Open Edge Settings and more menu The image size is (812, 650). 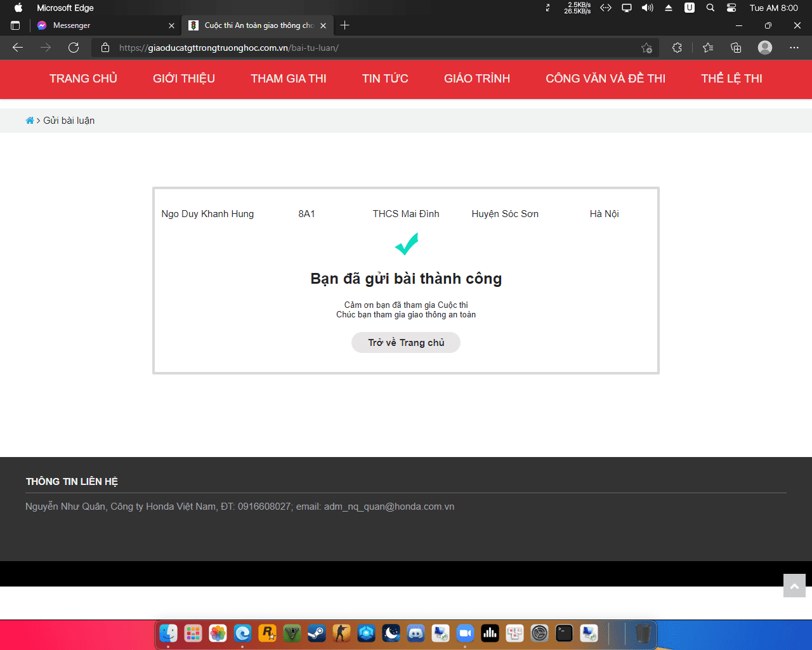click(794, 48)
